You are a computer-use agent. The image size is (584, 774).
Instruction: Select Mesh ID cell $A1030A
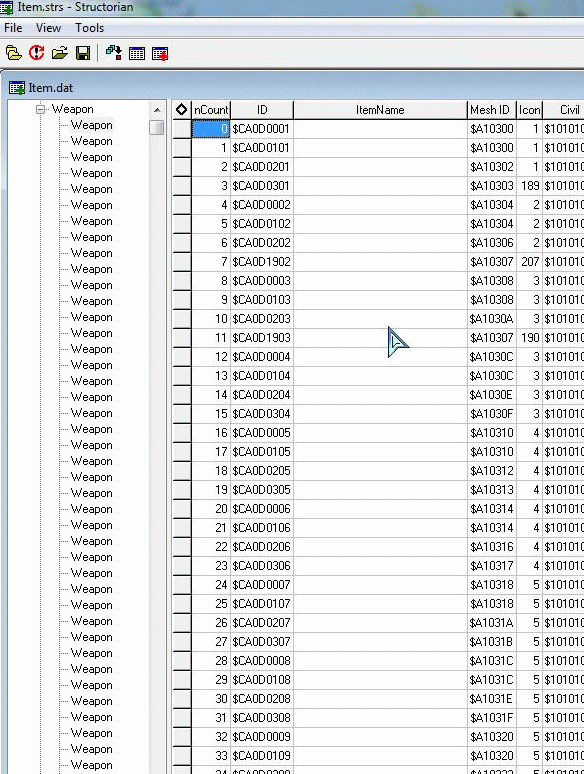coord(492,319)
